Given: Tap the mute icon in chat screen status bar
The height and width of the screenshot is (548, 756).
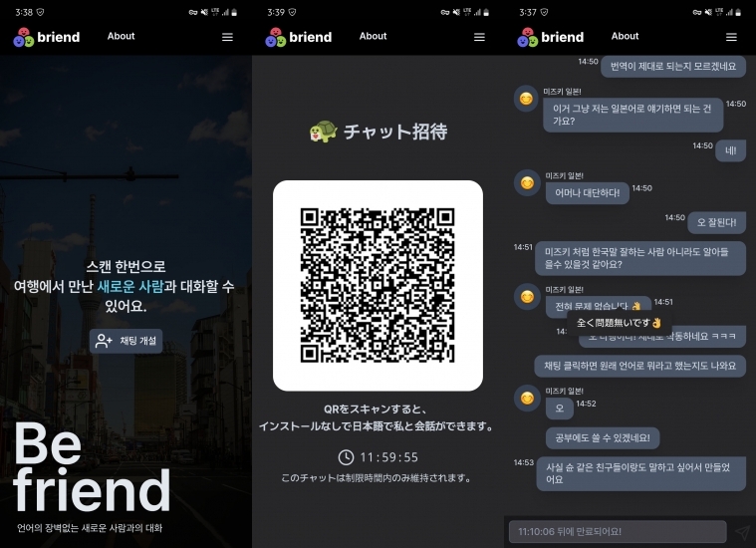Looking at the screenshot, I should (x=708, y=13).
